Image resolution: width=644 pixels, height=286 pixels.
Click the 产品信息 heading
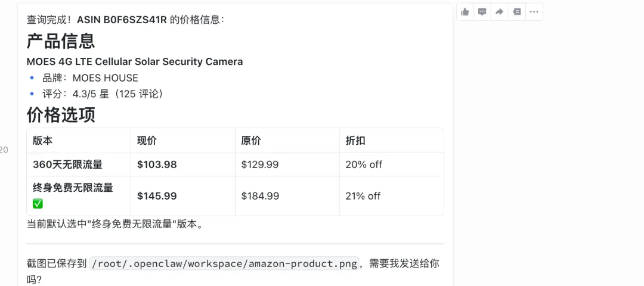point(61,41)
